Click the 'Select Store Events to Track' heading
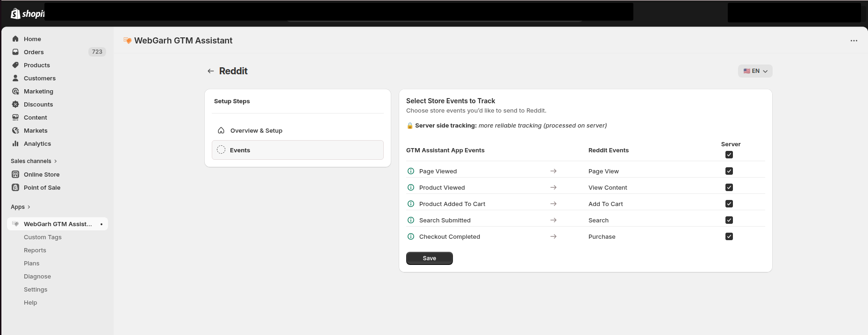The width and height of the screenshot is (868, 335). pos(451,101)
